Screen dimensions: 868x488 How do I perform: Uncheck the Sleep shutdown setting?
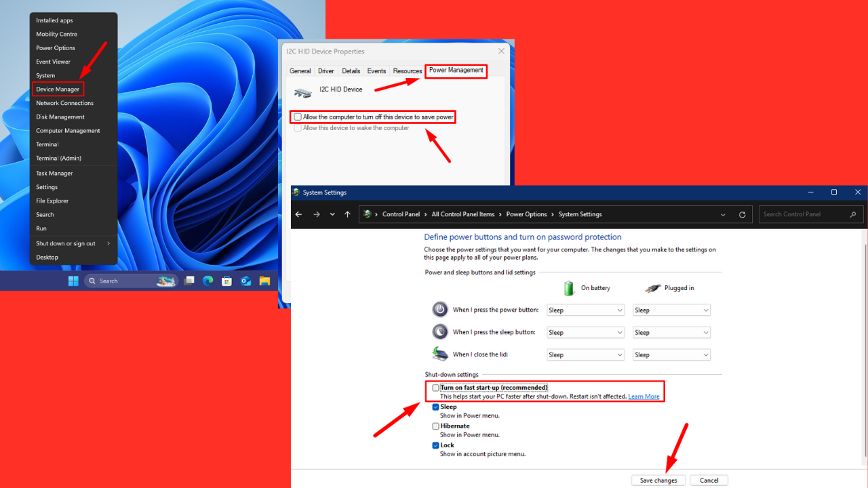[x=435, y=407]
